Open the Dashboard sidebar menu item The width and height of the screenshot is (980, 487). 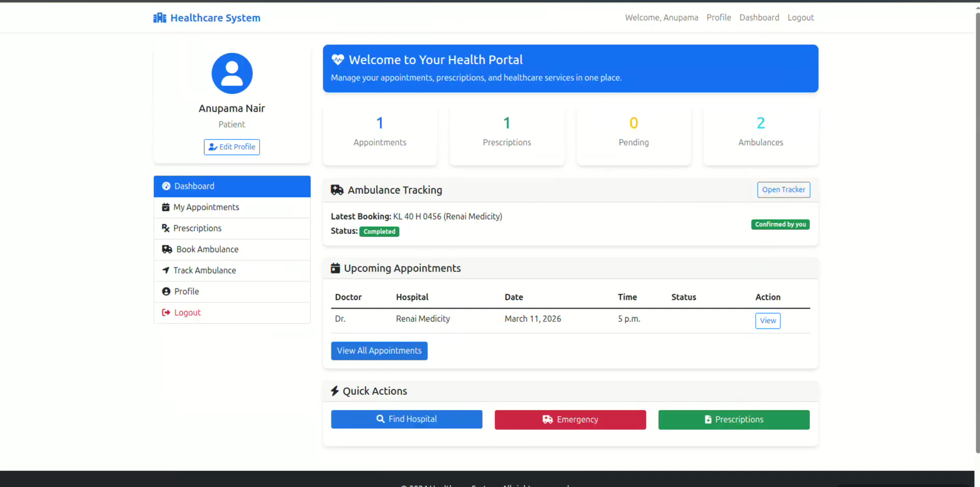point(232,186)
